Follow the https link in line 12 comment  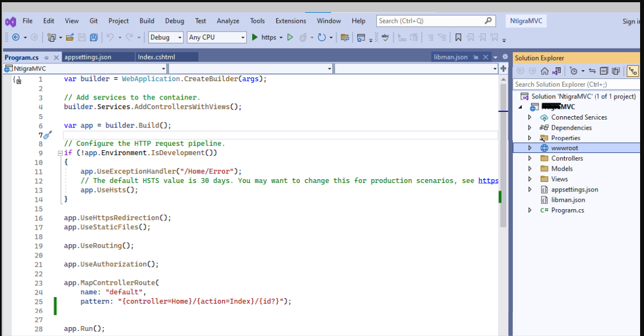(488, 181)
